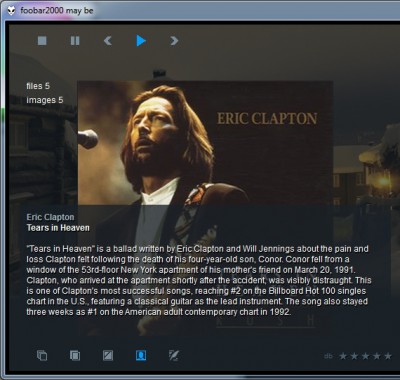Open the feather-pen lyrics icon
This screenshot has height=380, width=400.
[174, 355]
